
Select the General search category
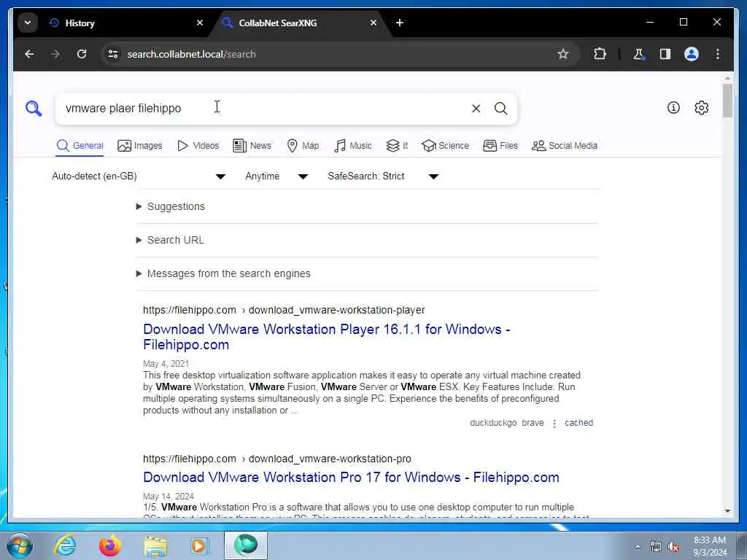(80, 146)
